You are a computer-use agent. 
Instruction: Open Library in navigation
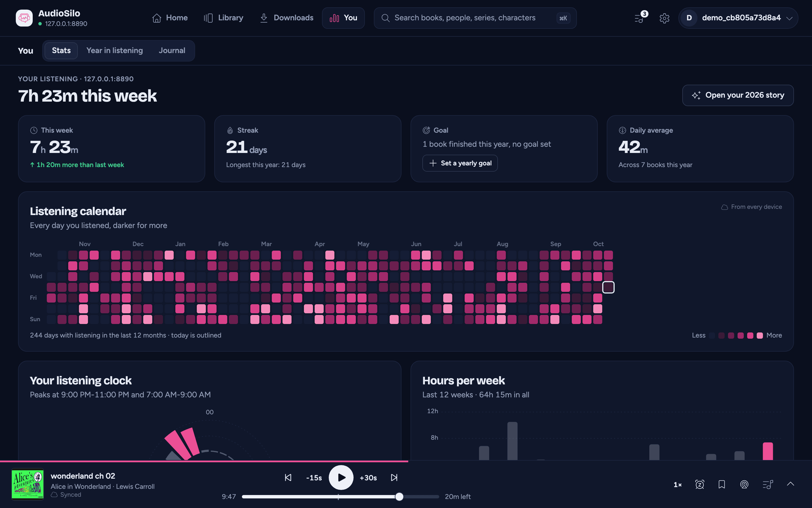(224, 18)
